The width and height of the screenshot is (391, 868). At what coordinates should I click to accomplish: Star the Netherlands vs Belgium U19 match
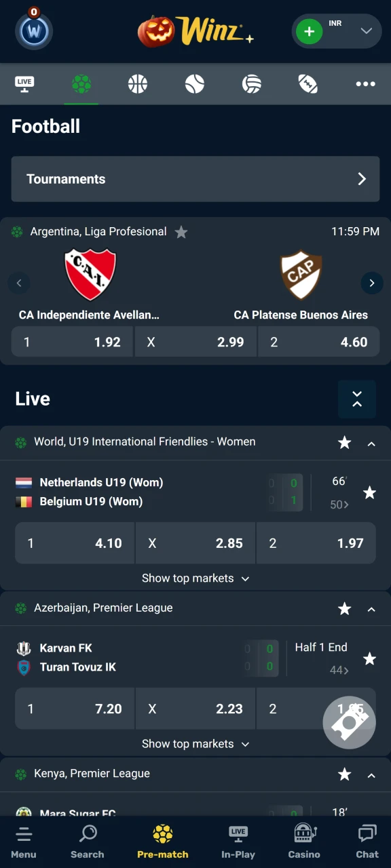coord(369,493)
